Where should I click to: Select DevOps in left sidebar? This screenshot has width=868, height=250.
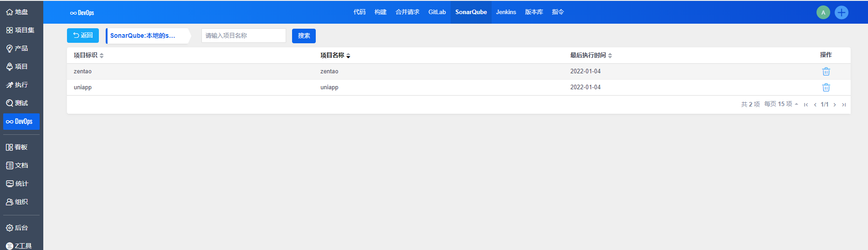[21, 122]
